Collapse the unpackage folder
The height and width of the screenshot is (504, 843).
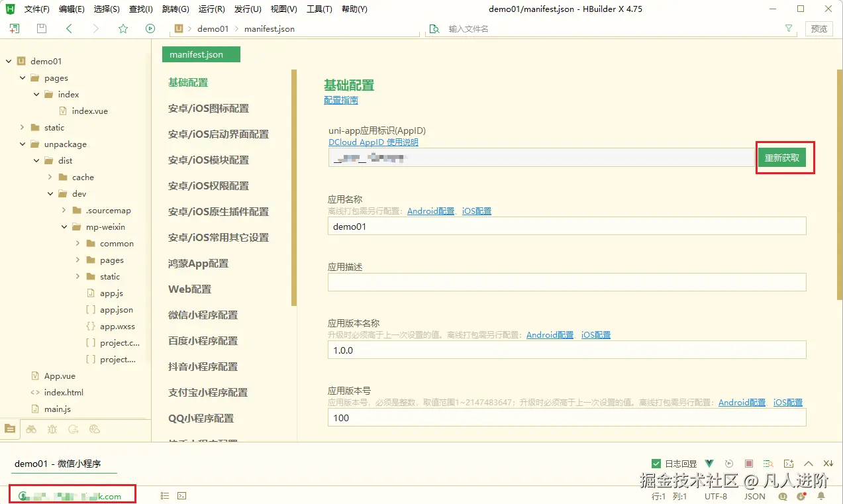click(x=23, y=144)
